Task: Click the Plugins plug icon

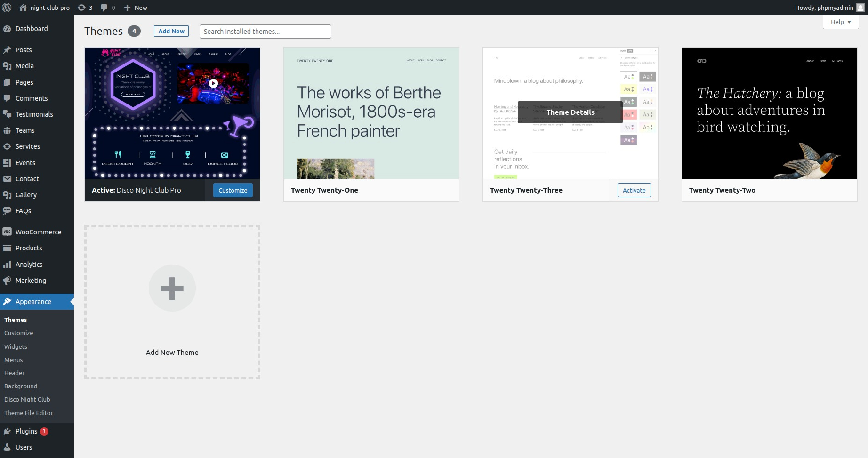Action: coord(7,431)
